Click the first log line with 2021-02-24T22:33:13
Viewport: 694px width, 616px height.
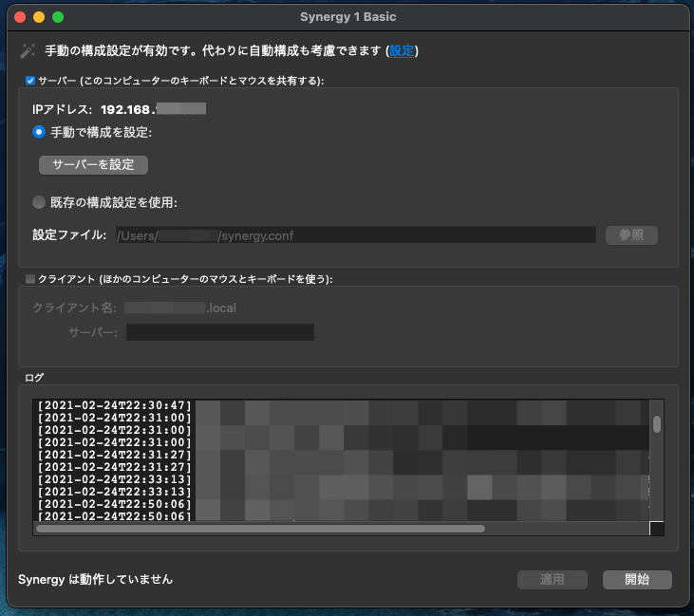pos(115,479)
